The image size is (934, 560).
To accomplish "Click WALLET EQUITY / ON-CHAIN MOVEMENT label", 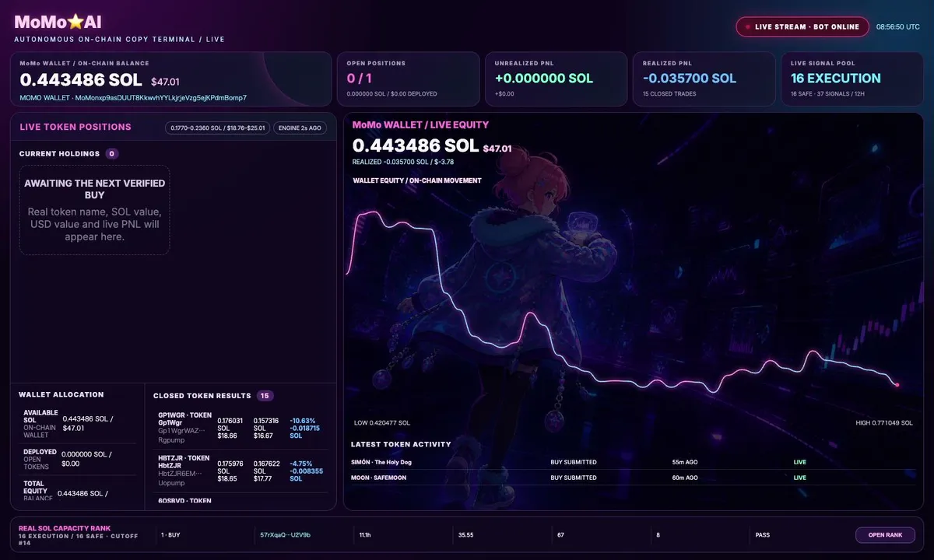I will point(417,180).
